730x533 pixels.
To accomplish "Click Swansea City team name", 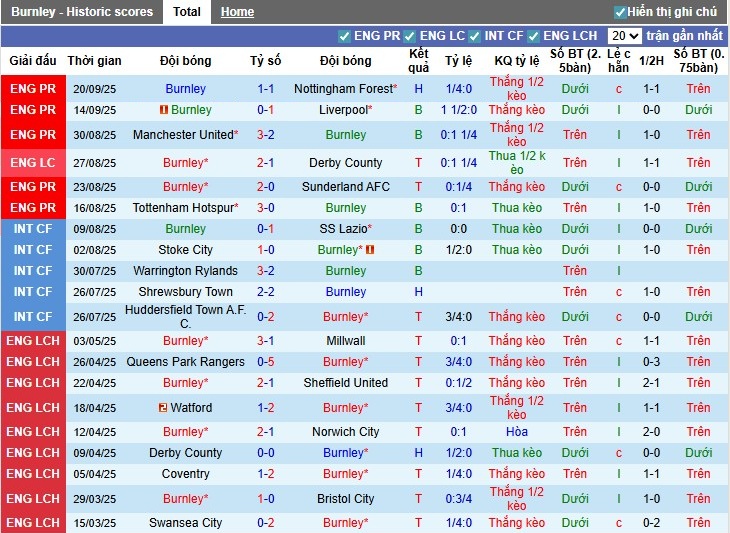I will coord(185,523).
